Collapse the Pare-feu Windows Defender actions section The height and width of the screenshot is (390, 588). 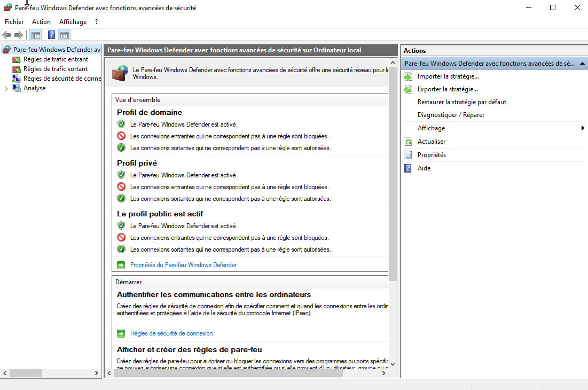582,64
